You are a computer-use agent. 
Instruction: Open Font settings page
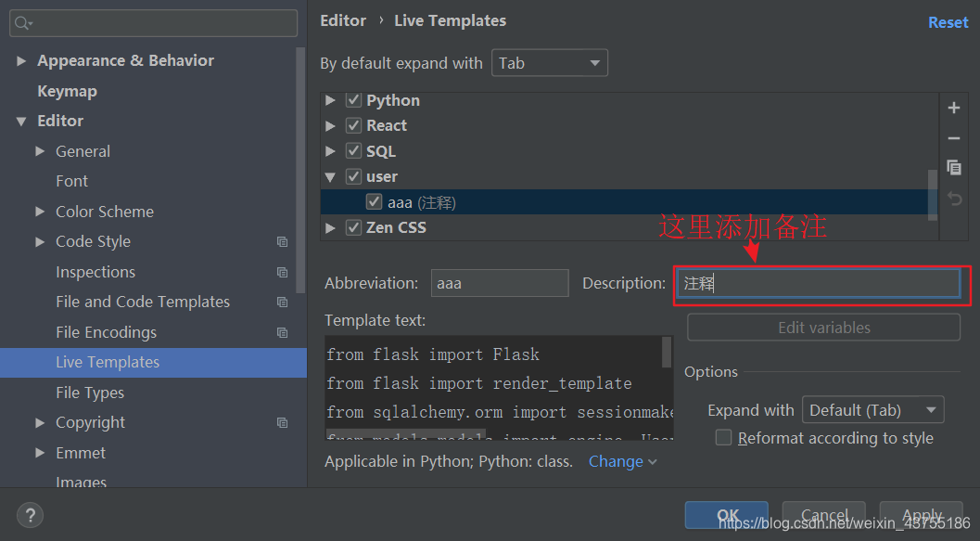pyautogui.click(x=72, y=181)
